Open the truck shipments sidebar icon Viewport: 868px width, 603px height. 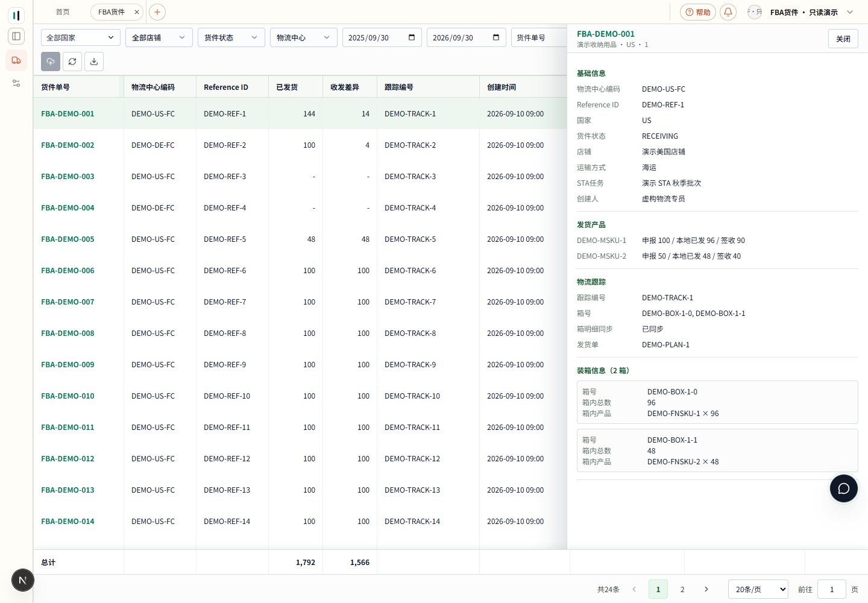click(x=16, y=60)
